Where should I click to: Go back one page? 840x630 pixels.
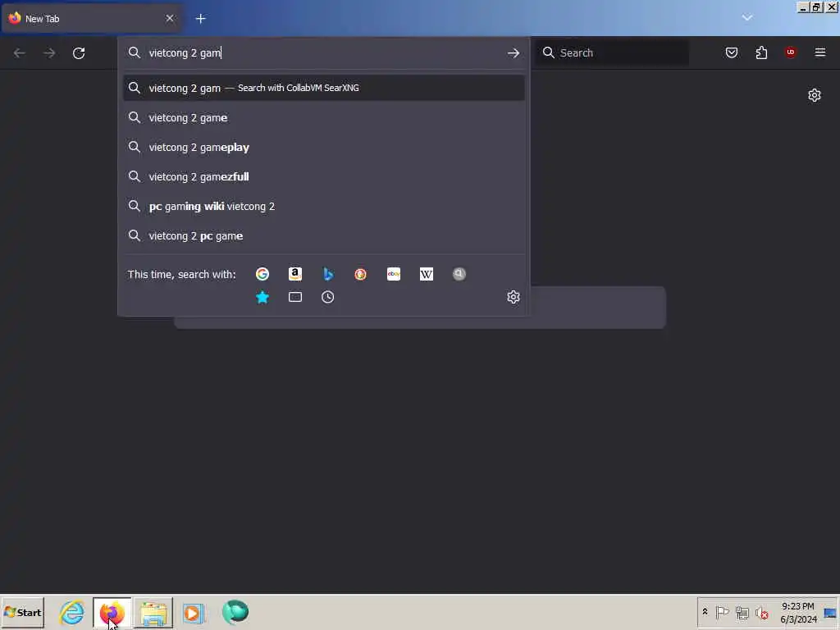(20, 53)
